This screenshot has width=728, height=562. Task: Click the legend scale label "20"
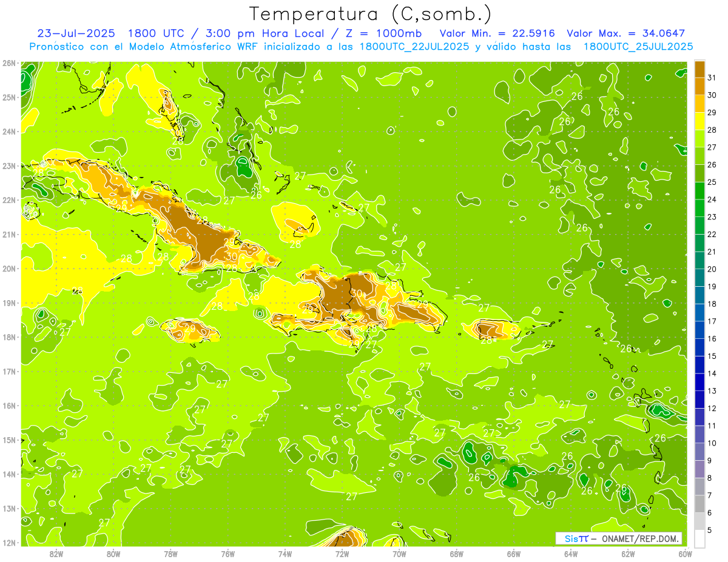pos(712,269)
